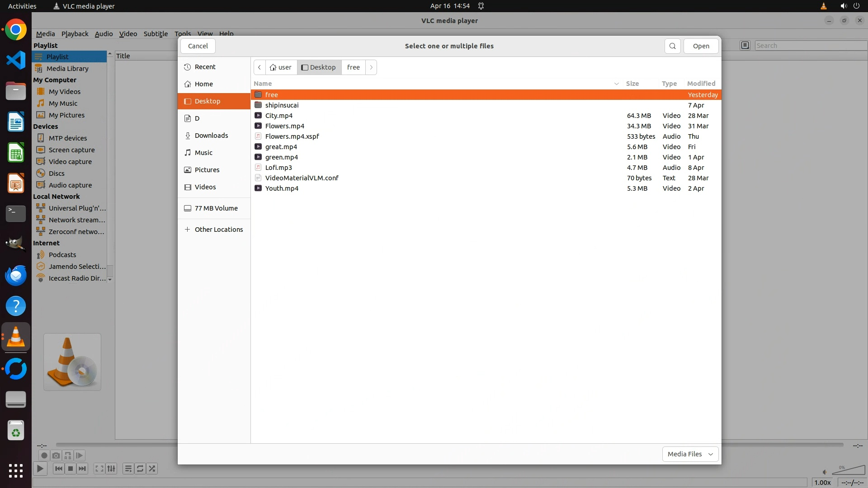Toggle the playlist view icon
This screenshot has width=868, height=488.
point(128,469)
